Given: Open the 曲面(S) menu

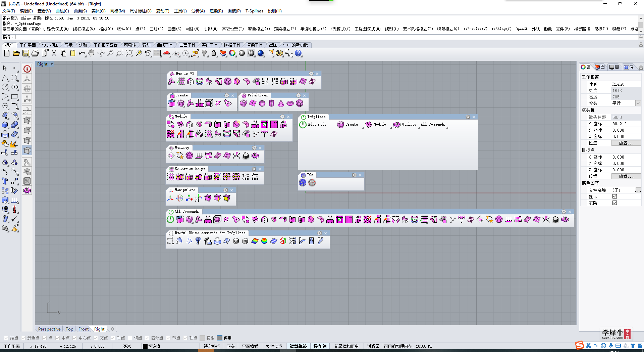Looking at the screenshot, I should coord(80,11).
